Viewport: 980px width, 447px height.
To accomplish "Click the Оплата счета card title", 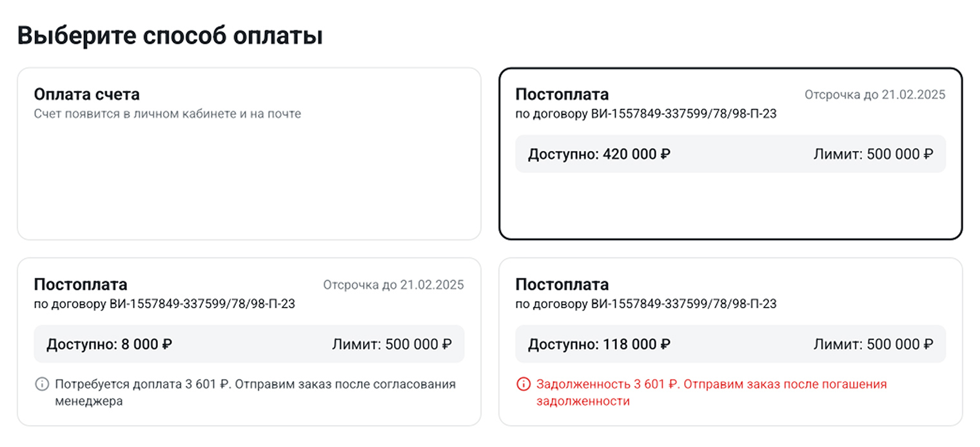I will [x=86, y=94].
